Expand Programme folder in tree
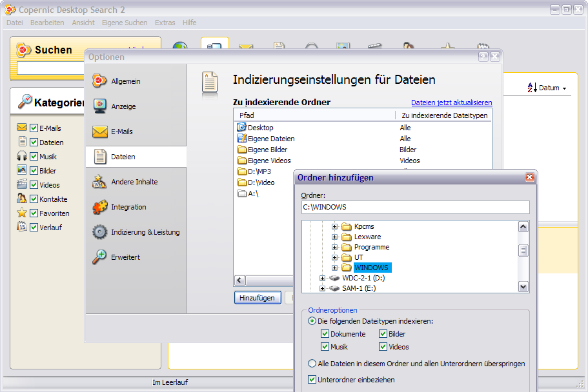Screen dimensions: 588x392 [334, 247]
